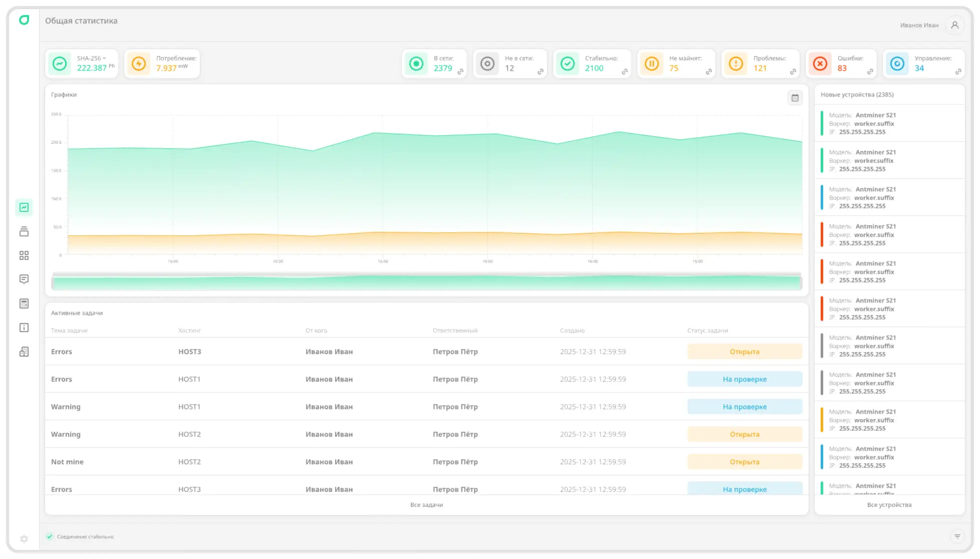Open the devices section from the sidebar
Image resolution: width=980 pixels, height=559 pixels.
coord(24,231)
